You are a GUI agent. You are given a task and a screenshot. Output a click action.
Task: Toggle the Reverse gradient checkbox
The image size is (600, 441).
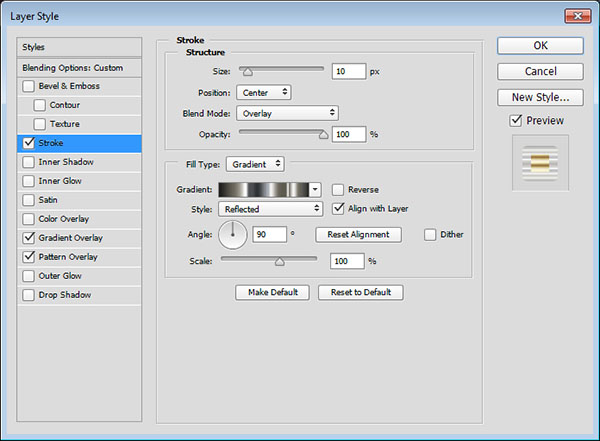tap(339, 189)
